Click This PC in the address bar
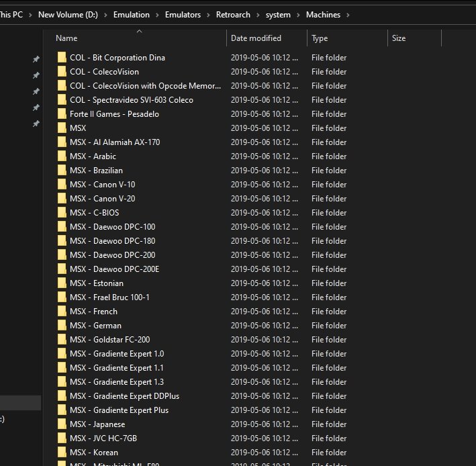 pyautogui.click(x=11, y=15)
